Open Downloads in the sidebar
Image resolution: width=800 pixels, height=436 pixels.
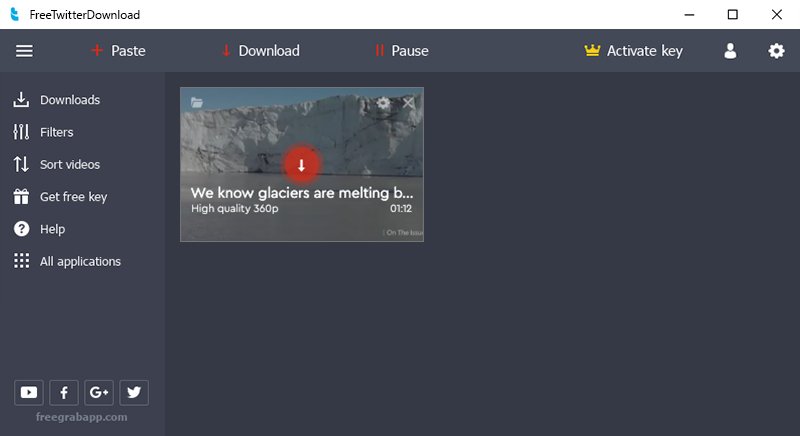pos(57,100)
